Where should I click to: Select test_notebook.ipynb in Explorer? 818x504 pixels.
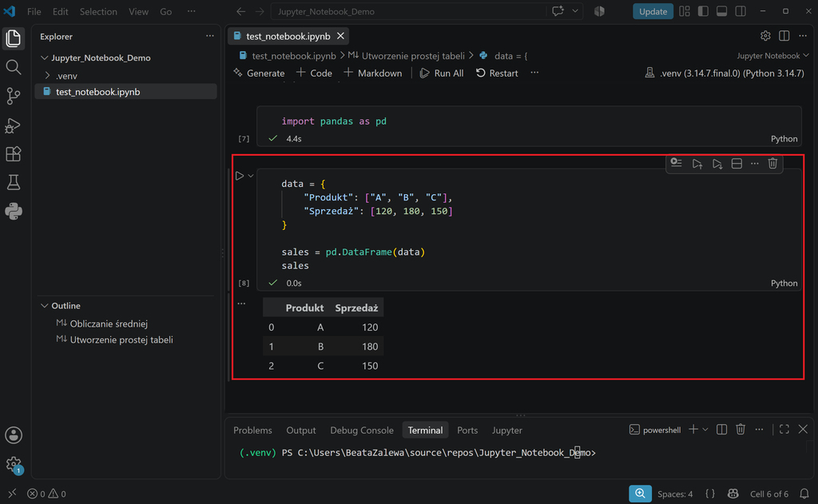(125, 92)
